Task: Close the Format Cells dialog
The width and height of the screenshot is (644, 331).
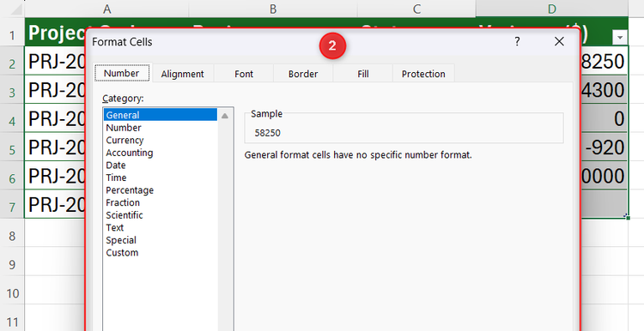Action: 559,41
